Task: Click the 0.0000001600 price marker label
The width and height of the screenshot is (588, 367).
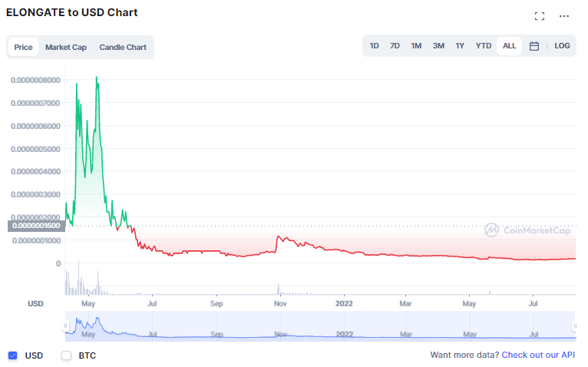Action: point(36,226)
